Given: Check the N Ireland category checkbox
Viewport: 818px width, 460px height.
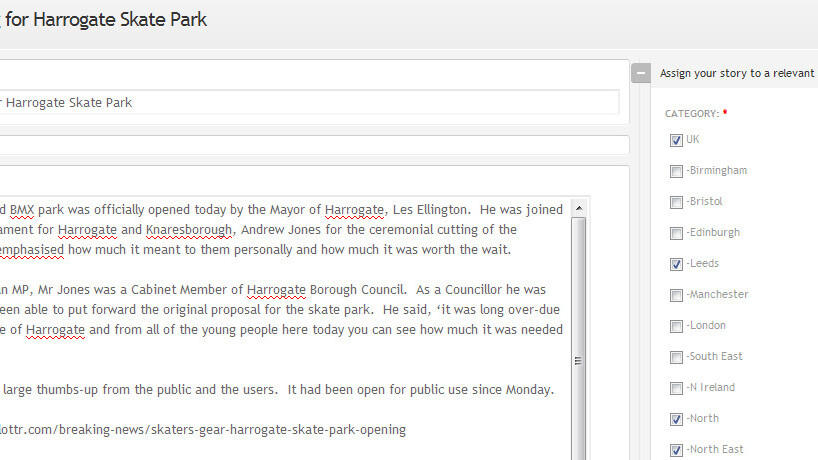Looking at the screenshot, I should coord(677,388).
